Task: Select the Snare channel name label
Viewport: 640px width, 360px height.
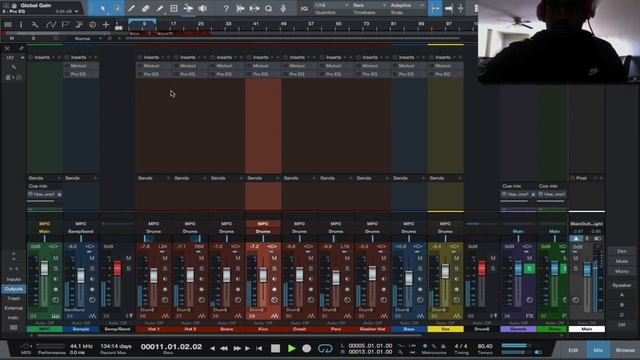Action: (227, 329)
